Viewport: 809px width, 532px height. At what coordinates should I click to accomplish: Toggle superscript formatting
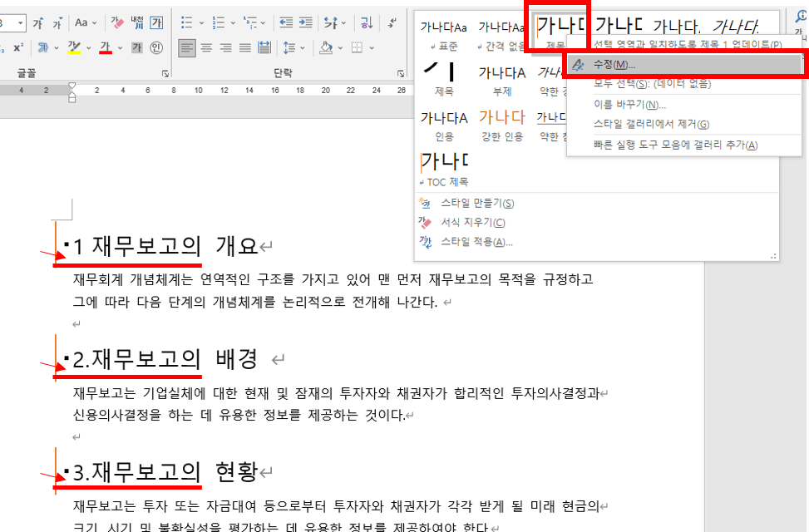19,47
